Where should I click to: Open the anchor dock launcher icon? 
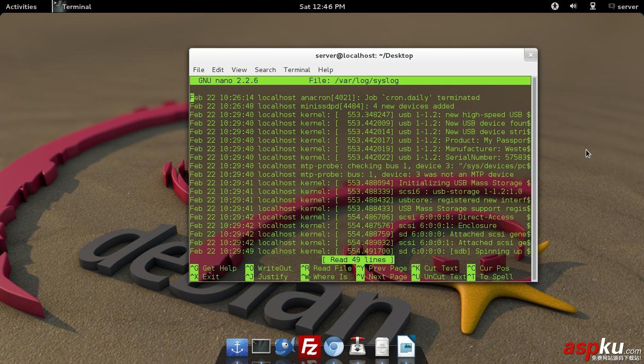pos(237,347)
